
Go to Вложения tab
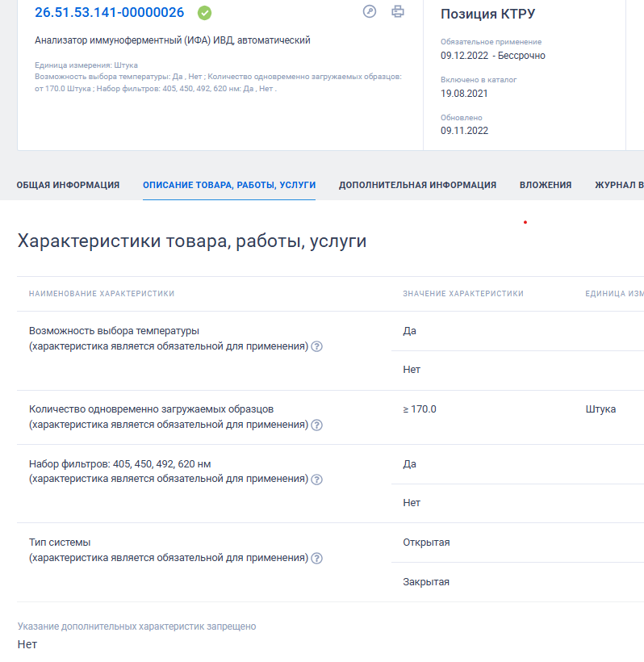tap(546, 185)
